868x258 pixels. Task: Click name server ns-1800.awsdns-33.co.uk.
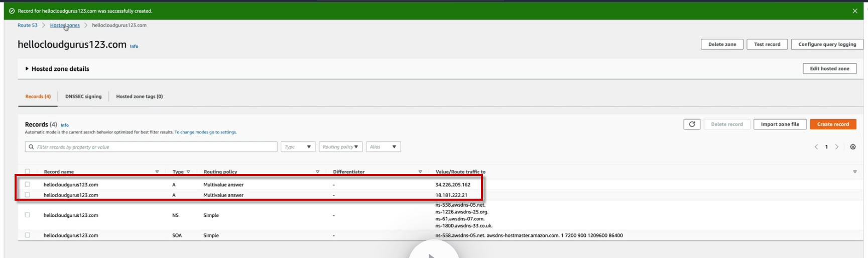(x=464, y=226)
